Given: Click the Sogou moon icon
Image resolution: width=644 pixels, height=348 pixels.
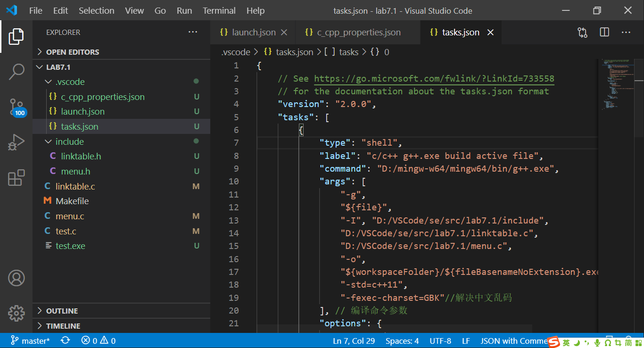Looking at the screenshot, I should (x=577, y=342).
